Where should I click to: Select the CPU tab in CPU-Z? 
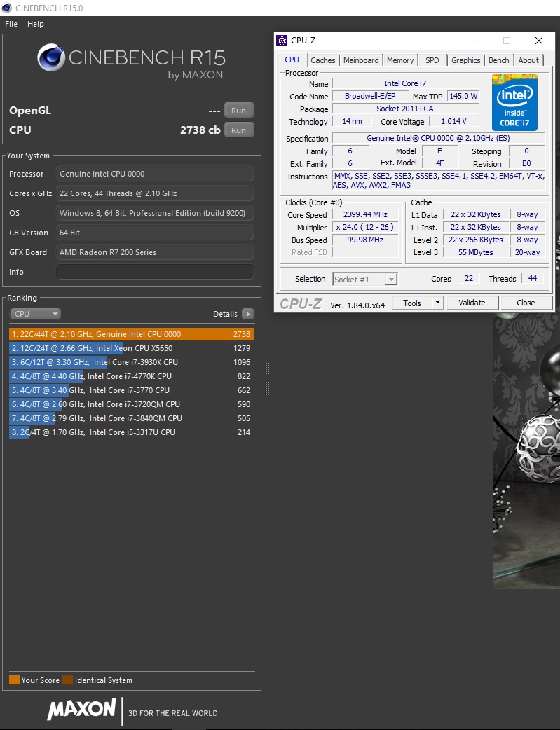coord(292,60)
